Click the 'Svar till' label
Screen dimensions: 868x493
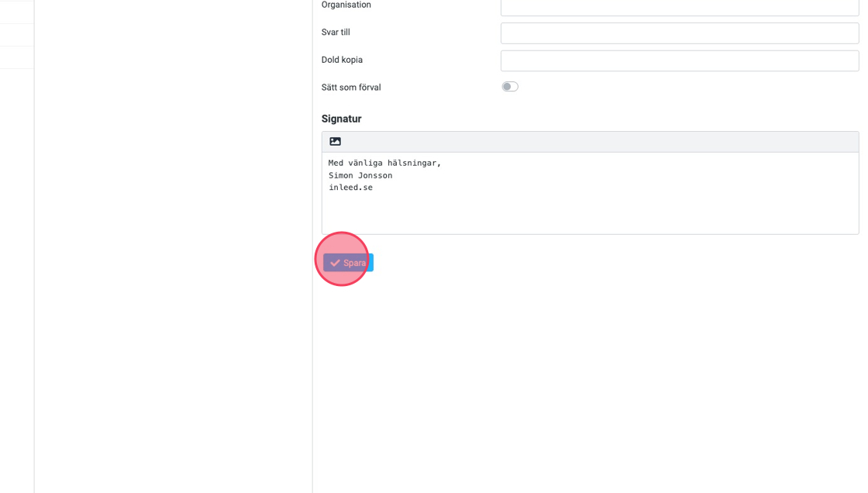(x=336, y=33)
